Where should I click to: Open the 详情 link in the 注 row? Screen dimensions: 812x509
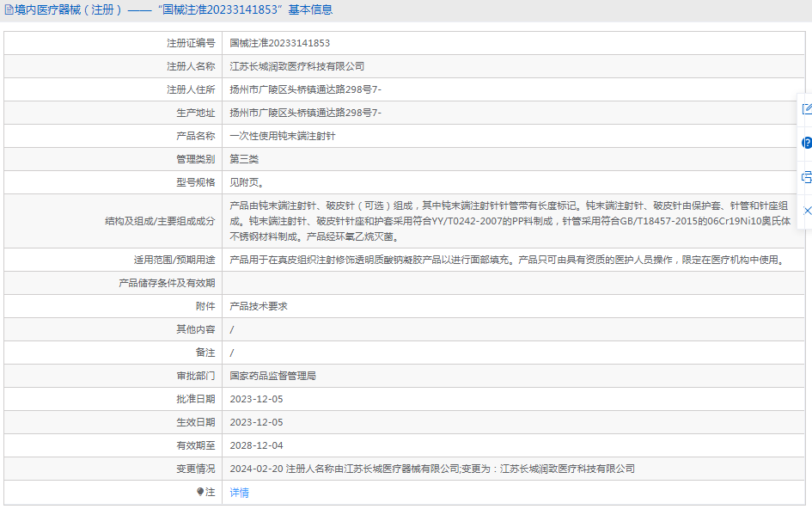click(x=239, y=493)
